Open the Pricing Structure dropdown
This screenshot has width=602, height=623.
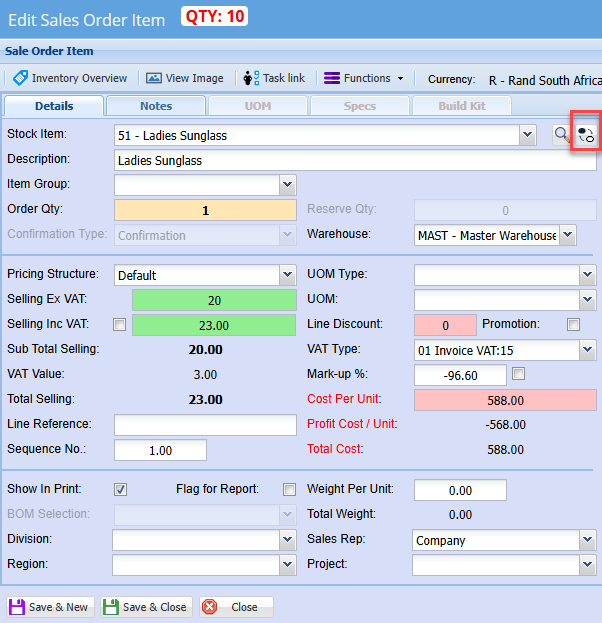(x=288, y=275)
